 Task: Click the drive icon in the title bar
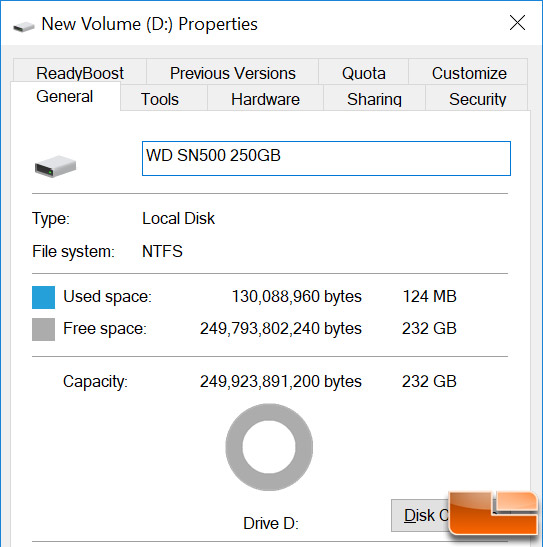[23, 27]
